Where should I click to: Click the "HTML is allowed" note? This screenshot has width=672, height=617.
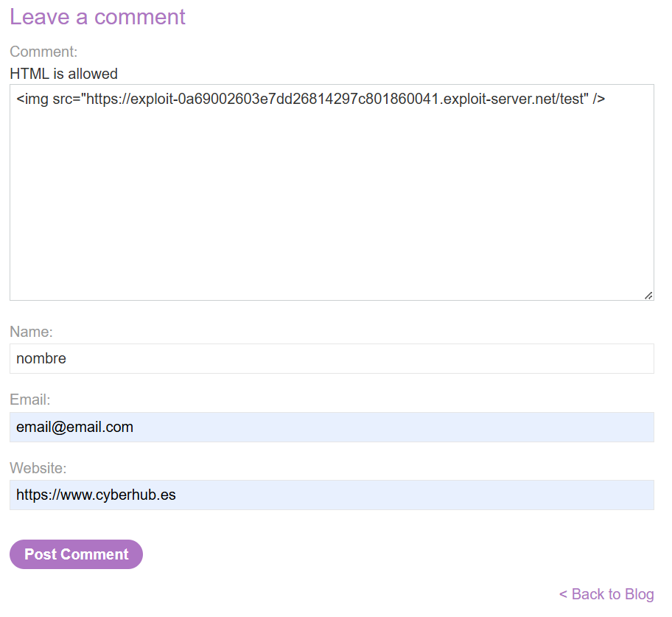[x=63, y=74]
